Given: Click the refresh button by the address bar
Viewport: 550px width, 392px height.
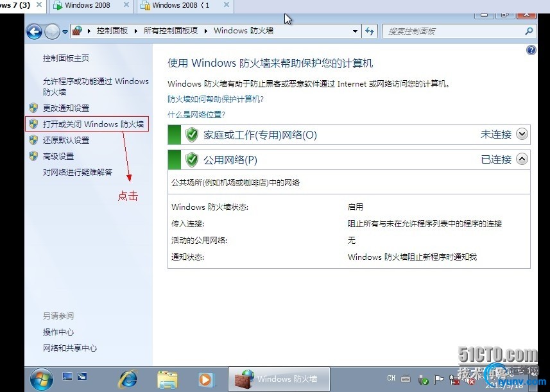Looking at the screenshot, I should click(x=370, y=31).
